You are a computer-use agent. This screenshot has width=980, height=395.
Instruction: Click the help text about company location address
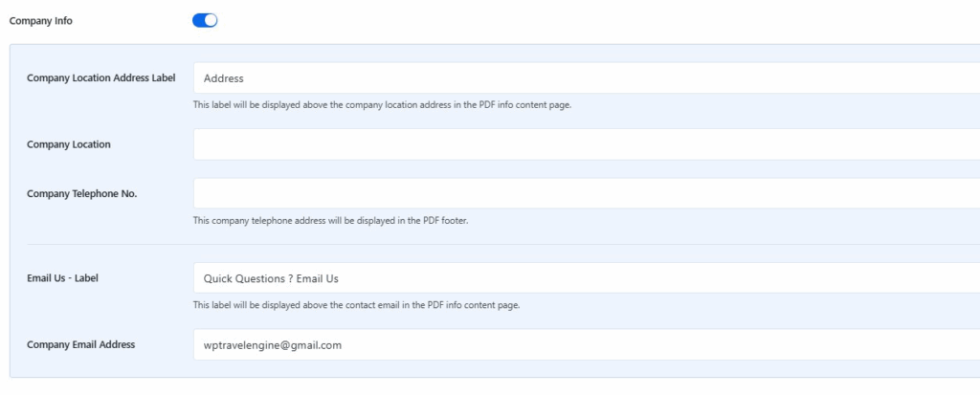click(382, 104)
